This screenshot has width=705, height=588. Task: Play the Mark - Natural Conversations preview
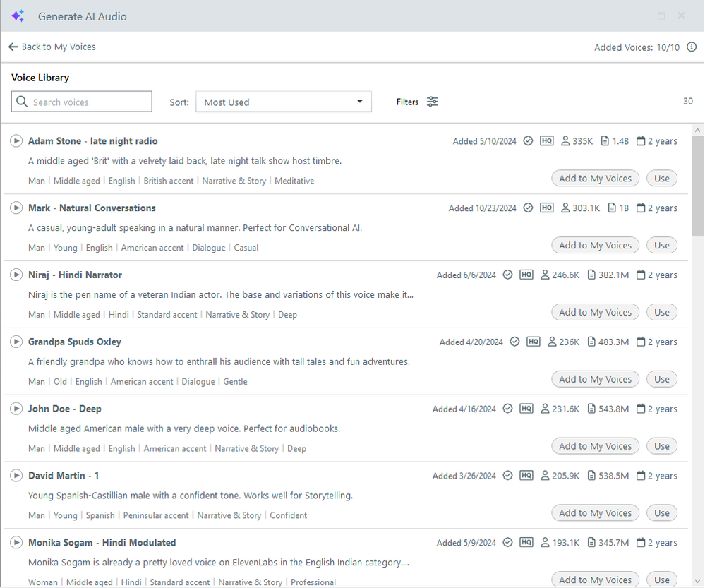tap(16, 208)
